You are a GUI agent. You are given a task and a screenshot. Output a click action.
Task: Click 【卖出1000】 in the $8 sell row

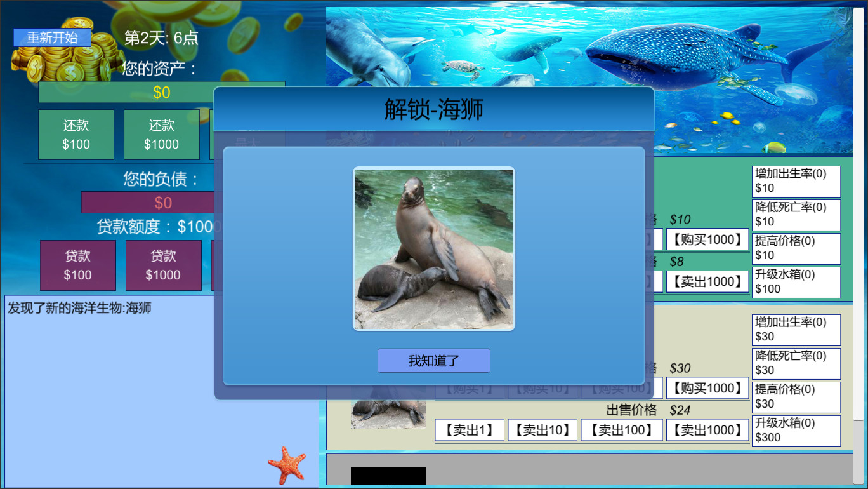tap(707, 281)
